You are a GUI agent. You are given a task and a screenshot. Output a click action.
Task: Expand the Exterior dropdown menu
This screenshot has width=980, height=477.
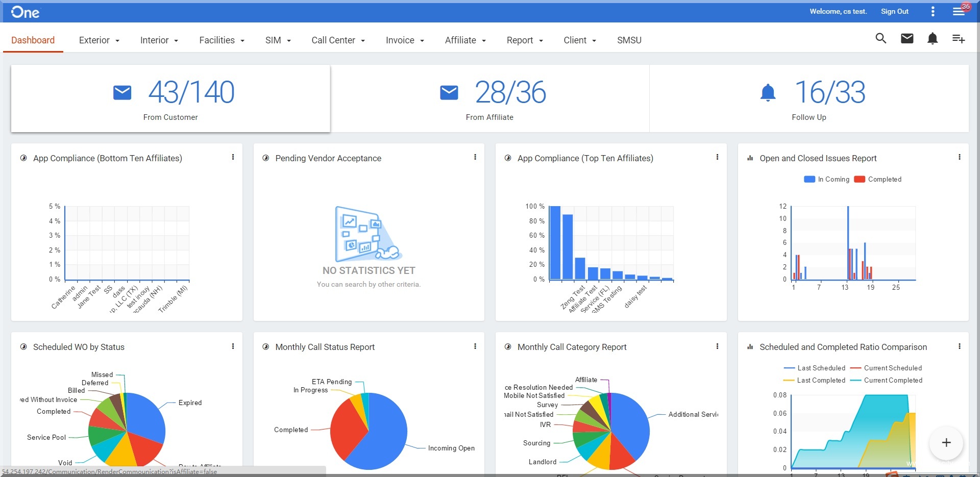click(99, 40)
